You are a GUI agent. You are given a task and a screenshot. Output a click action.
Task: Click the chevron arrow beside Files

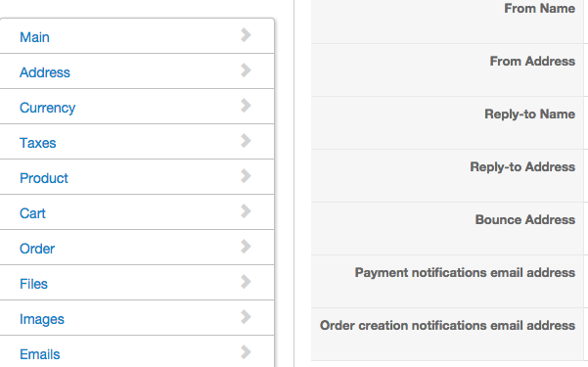click(x=246, y=282)
